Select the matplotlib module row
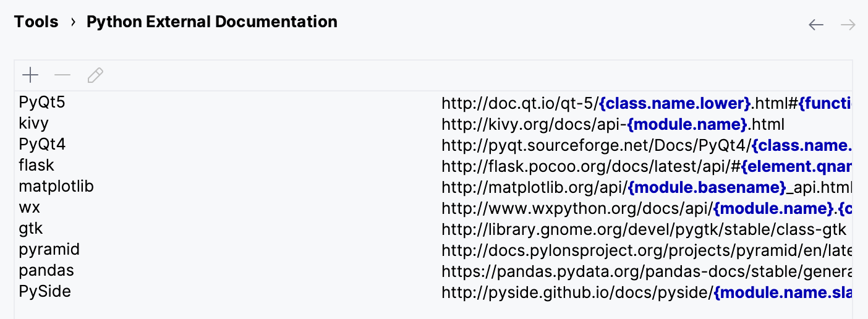The width and height of the screenshot is (868, 319). (433, 187)
